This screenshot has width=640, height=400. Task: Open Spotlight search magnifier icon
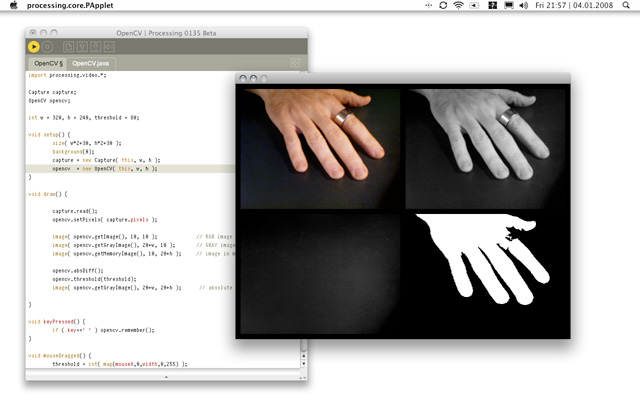coord(626,5)
